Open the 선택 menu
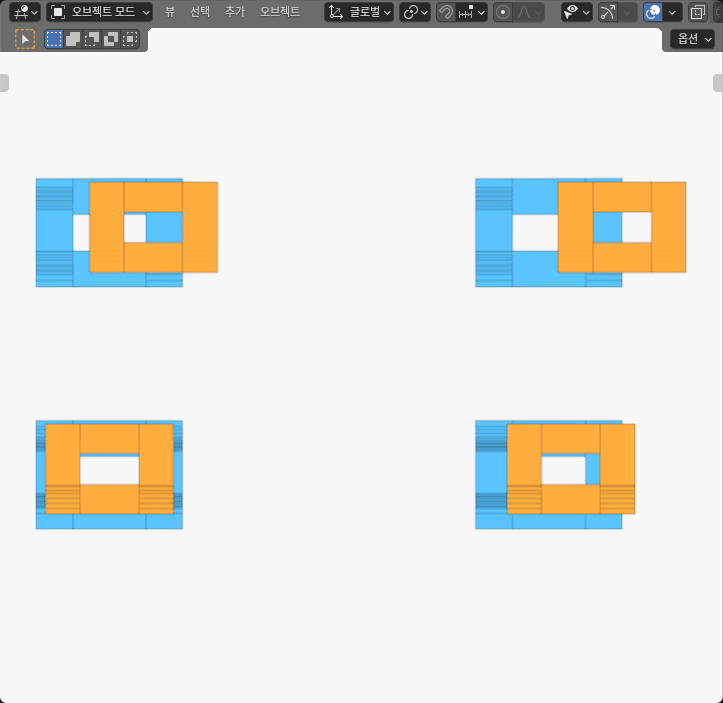723x703 pixels. pyautogui.click(x=200, y=12)
